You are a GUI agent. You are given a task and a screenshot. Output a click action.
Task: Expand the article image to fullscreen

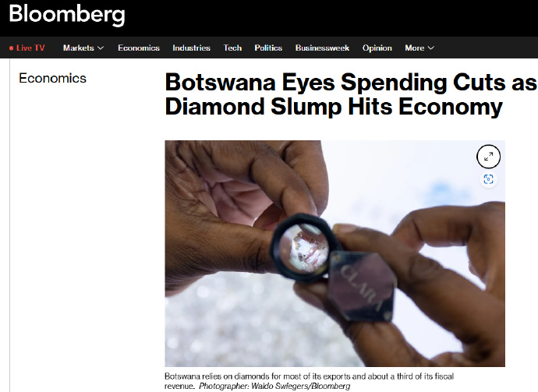click(x=488, y=157)
